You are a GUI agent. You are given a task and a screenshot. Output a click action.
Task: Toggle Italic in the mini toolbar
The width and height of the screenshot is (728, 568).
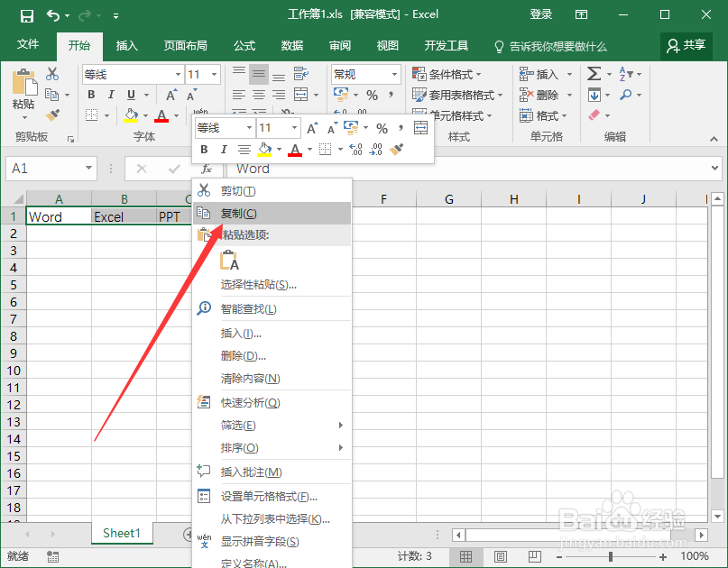point(224,150)
